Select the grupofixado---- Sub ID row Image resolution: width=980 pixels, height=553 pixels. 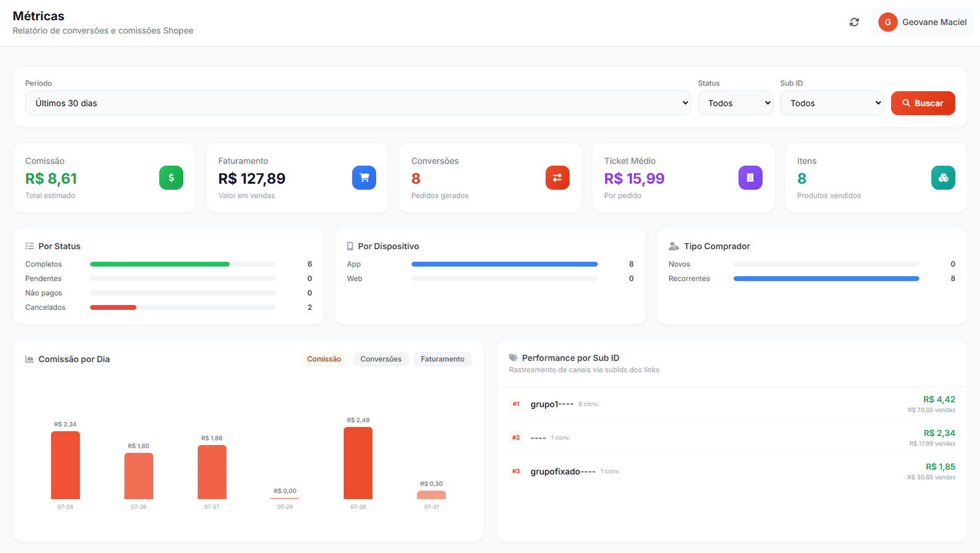(x=732, y=472)
